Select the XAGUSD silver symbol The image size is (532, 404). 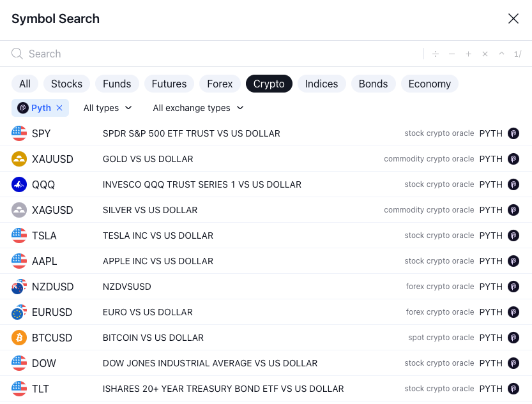click(266, 210)
